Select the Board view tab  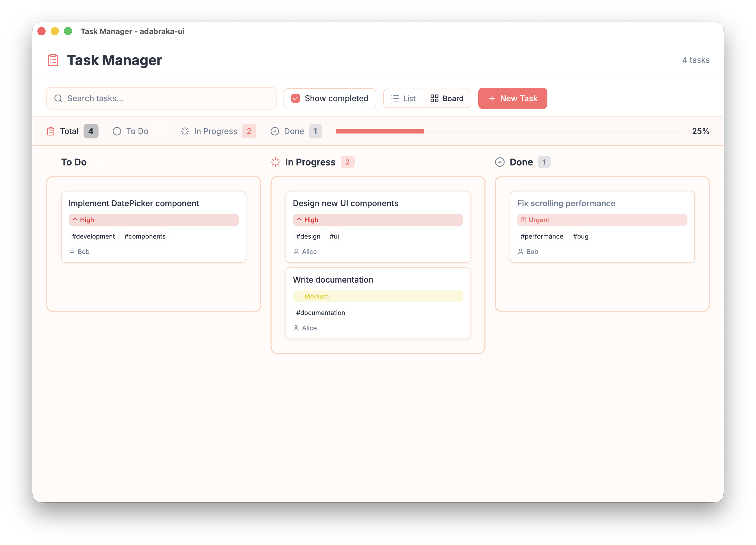point(447,98)
